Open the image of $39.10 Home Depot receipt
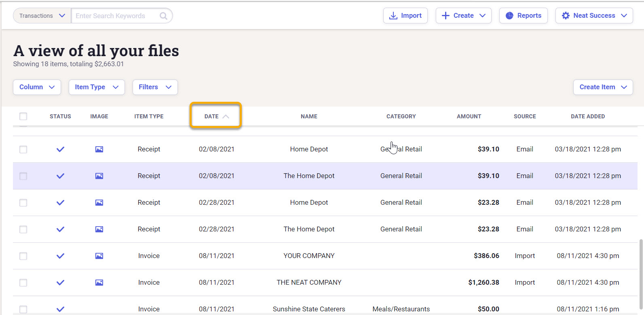644x315 pixels. 99,149
